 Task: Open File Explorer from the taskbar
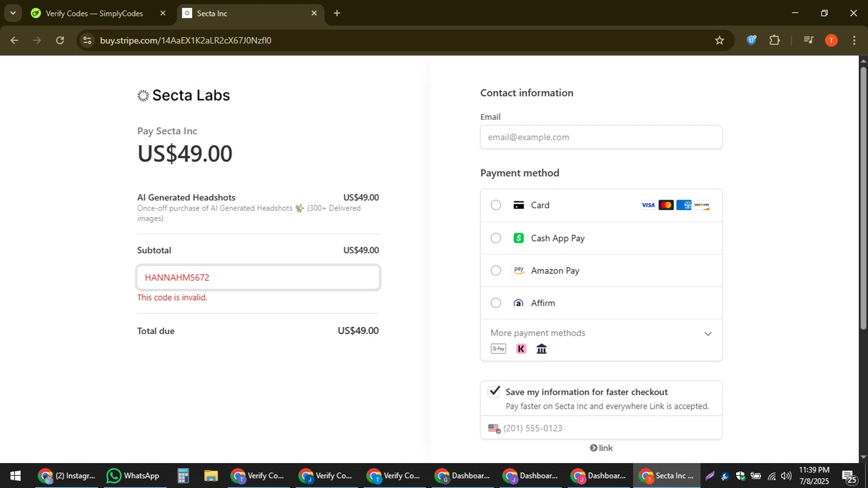pos(211,476)
